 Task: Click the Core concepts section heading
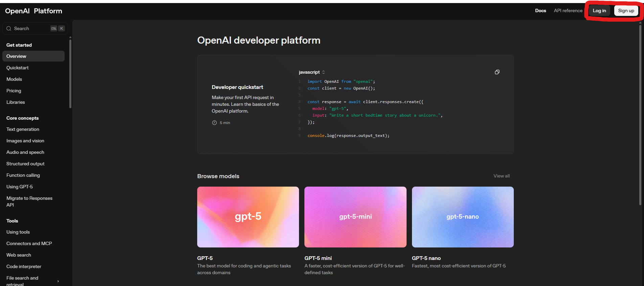(x=22, y=118)
